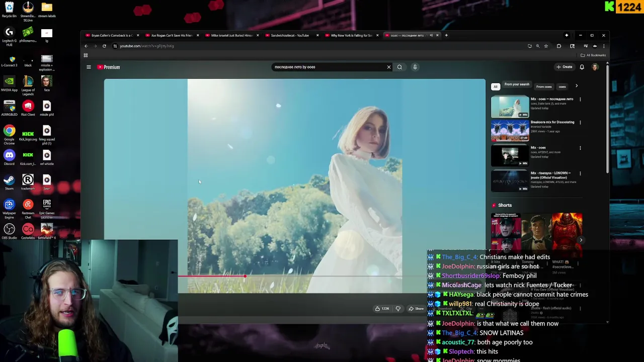The image size is (644, 362).
Task: Open options for Breakcore mix video
Action: coord(580,123)
